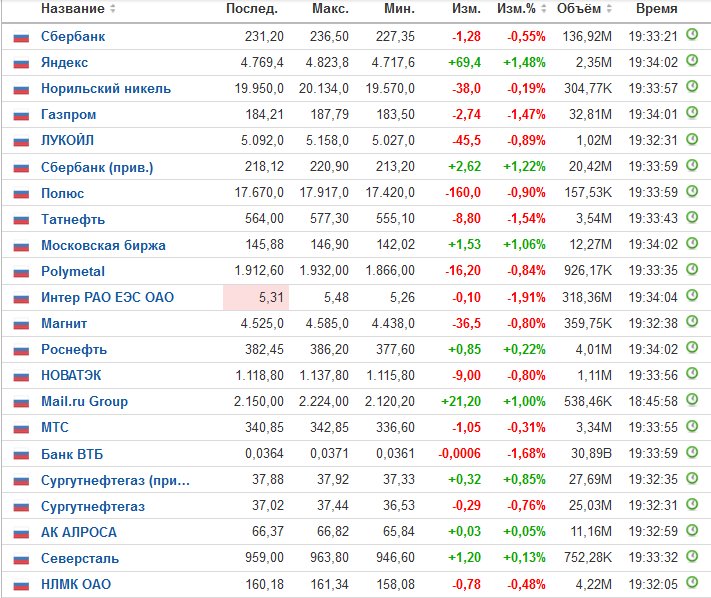The image size is (711, 598).
Task: Select the 19.950,0 last price for Норильский никель
Action: (259, 88)
